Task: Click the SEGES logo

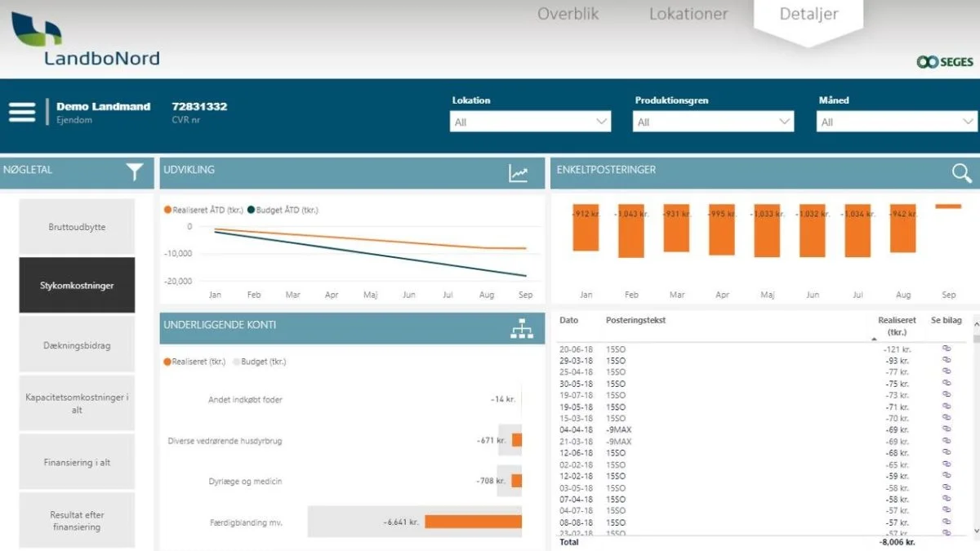Action: [x=945, y=62]
